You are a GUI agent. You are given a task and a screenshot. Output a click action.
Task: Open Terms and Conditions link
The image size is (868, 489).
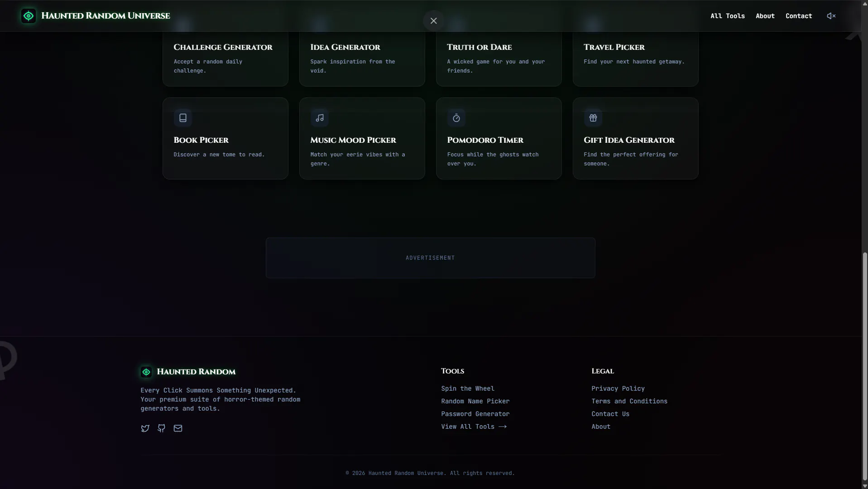point(629,401)
